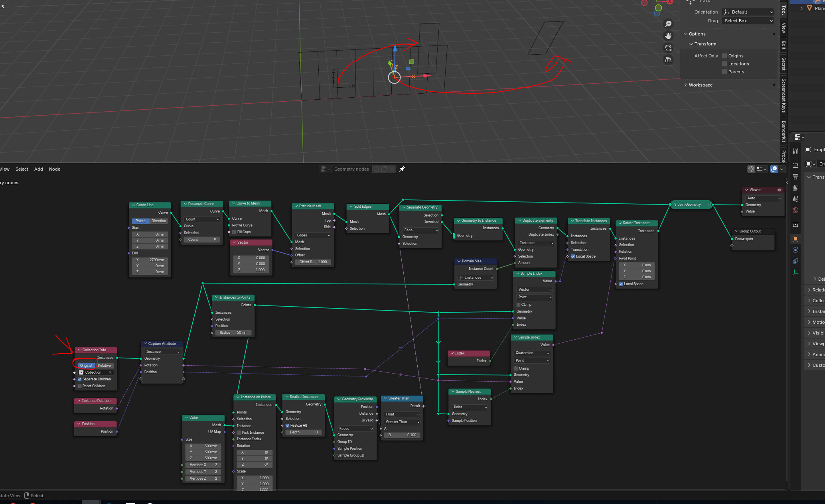This screenshot has height=504, width=825.
Task: Pin the Geometry nodes tree with pushpin icon
Action: 402,169
